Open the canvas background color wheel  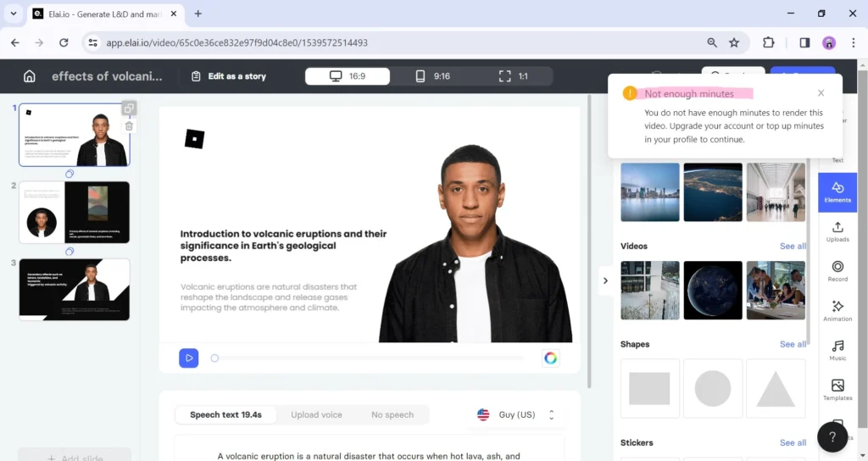550,358
